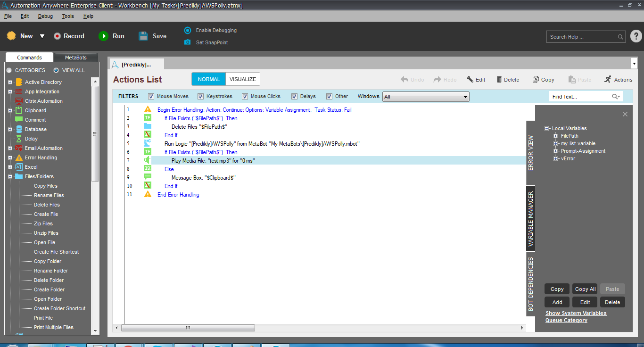Image resolution: width=644 pixels, height=347 pixels.
Task: Save the task with the Save icon
Action: pos(144,36)
